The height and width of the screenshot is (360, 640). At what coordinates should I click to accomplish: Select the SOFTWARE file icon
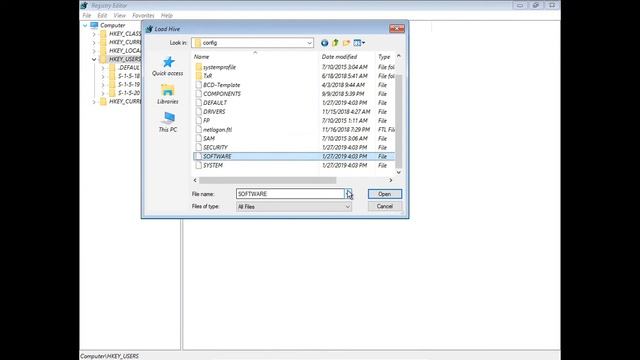(198, 156)
